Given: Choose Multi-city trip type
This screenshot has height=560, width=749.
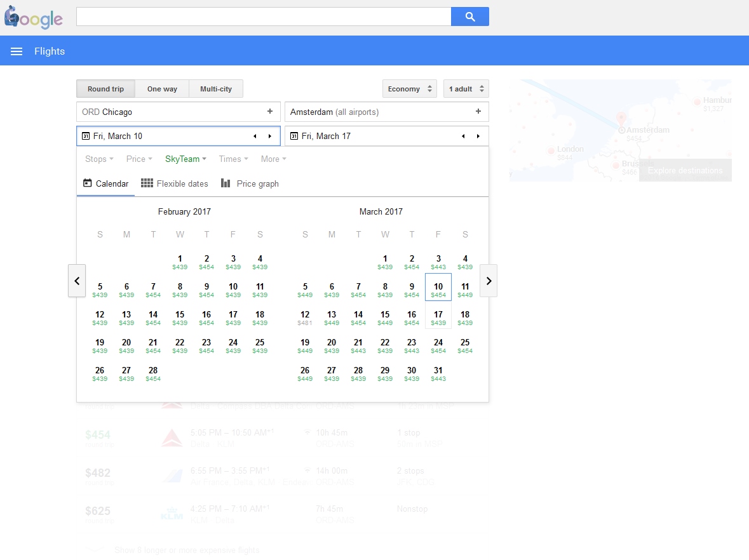Looking at the screenshot, I should [216, 89].
